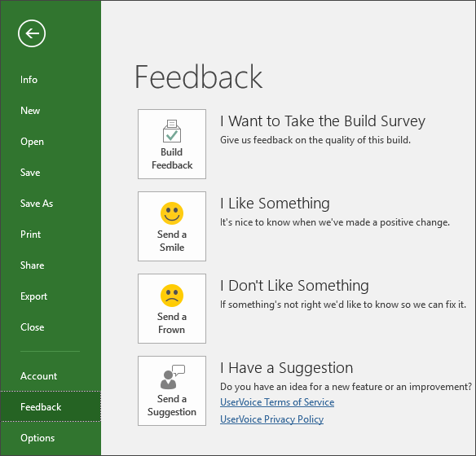Image resolution: width=476 pixels, height=456 pixels.
Task: Click the back arrow circle icon
Action: pyautogui.click(x=32, y=33)
